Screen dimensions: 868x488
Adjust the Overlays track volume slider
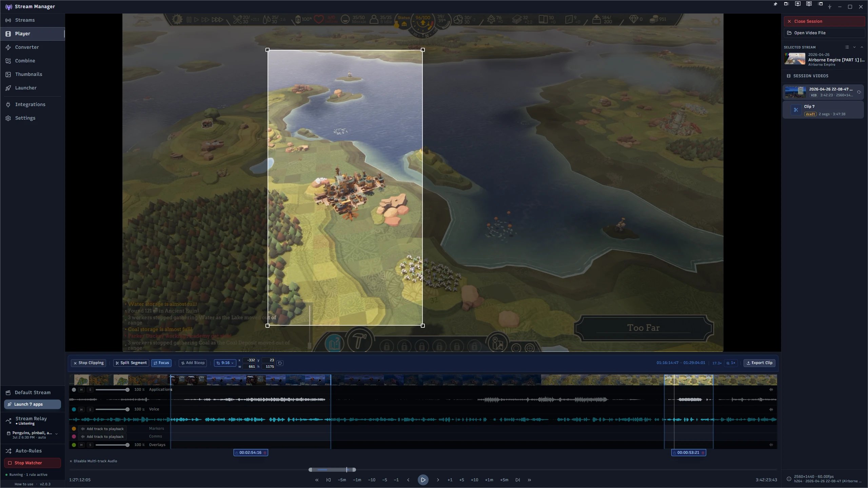[112, 445]
